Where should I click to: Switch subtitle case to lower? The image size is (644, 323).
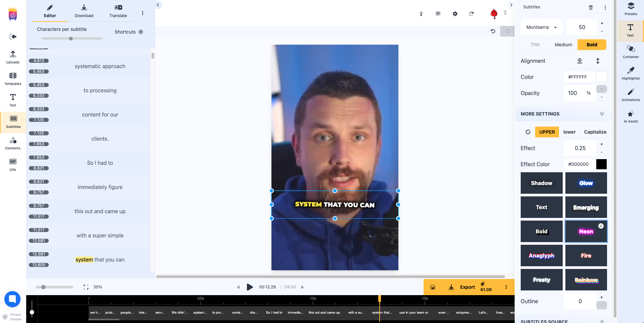click(x=569, y=132)
